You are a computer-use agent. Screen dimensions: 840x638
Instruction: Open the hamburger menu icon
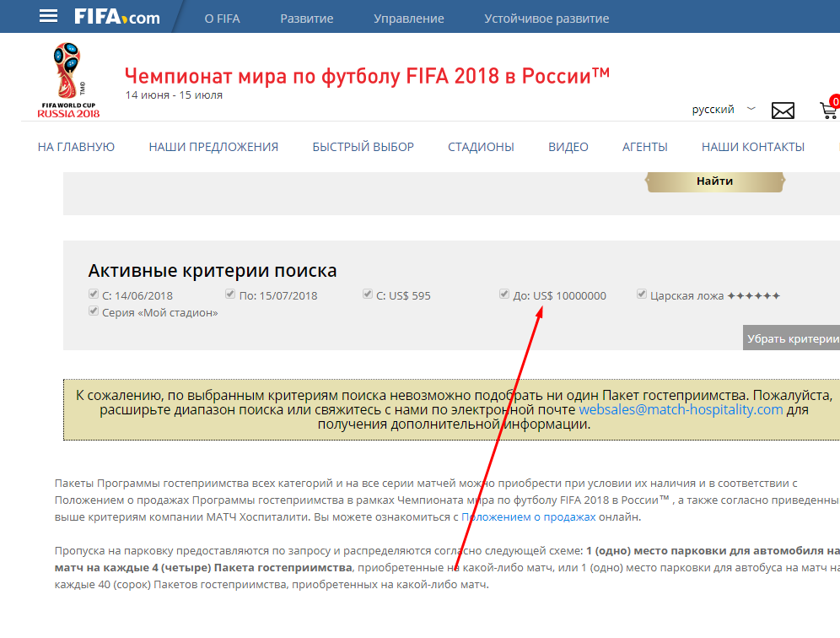48,17
